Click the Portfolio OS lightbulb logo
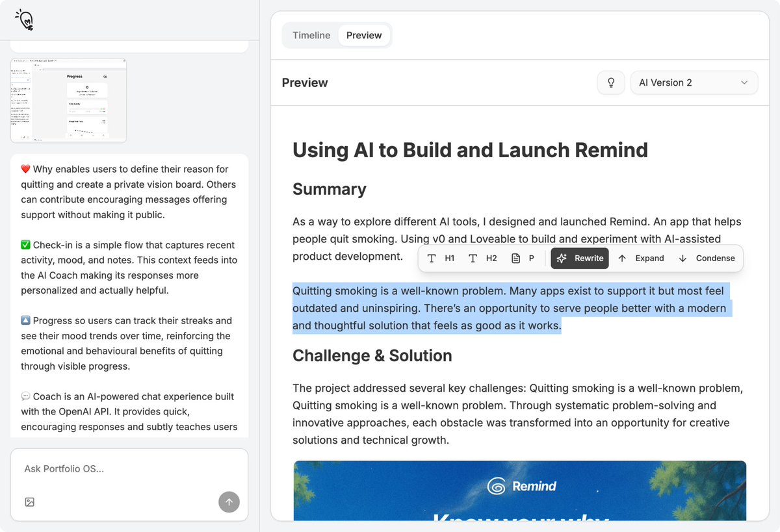This screenshot has height=532, width=780. [x=24, y=20]
